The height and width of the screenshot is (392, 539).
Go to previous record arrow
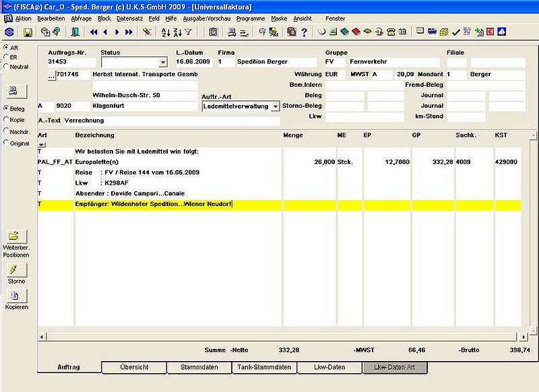(105, 32)
